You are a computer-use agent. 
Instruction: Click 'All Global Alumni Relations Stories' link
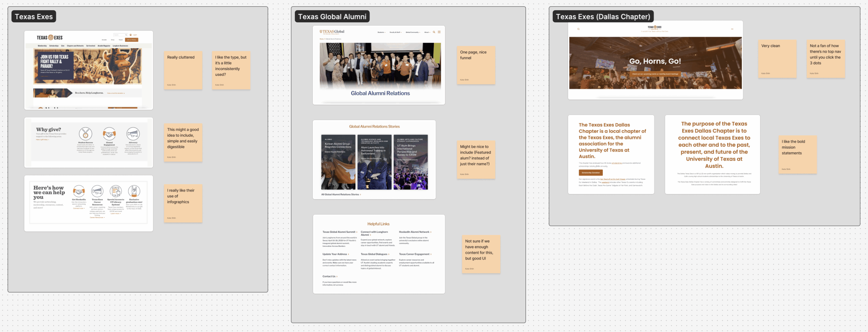tap(341, 195)
